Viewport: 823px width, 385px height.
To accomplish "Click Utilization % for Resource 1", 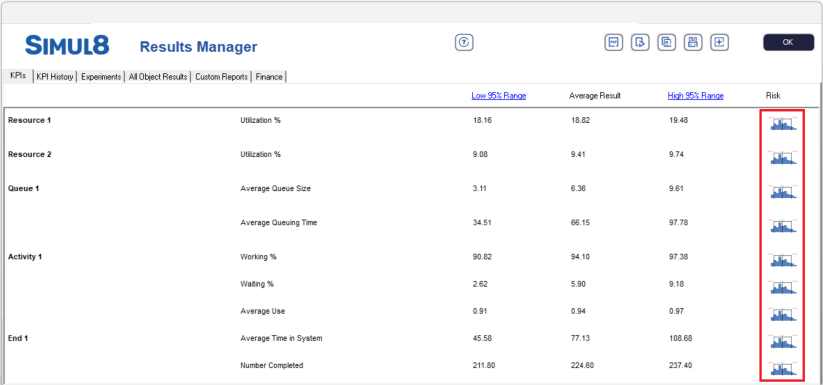I will 260,120.
